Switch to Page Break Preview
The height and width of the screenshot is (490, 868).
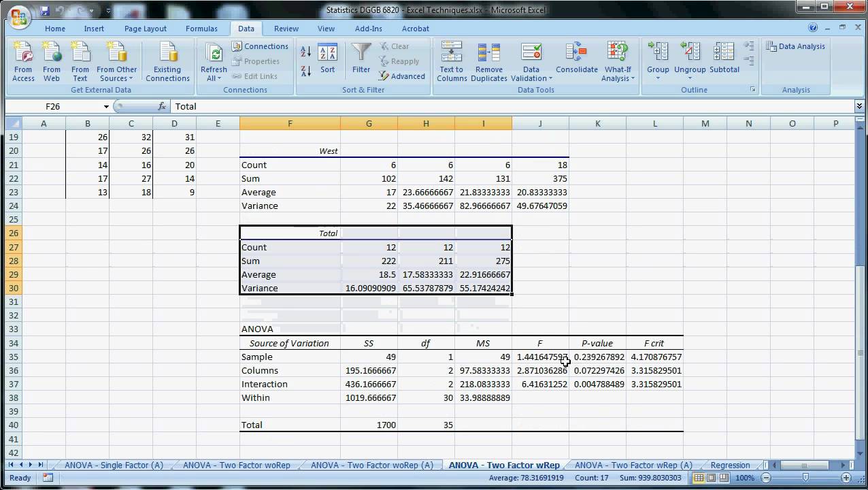(x=724, y=478)
